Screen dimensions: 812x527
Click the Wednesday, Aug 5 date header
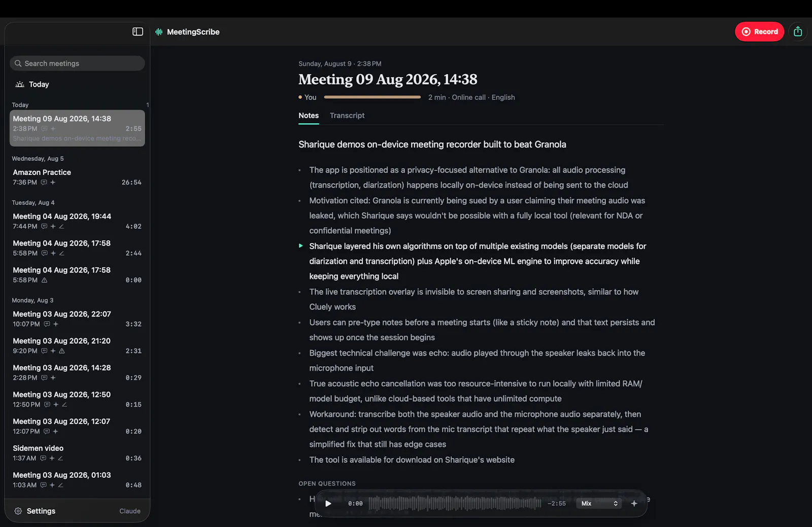click(38, 159)
